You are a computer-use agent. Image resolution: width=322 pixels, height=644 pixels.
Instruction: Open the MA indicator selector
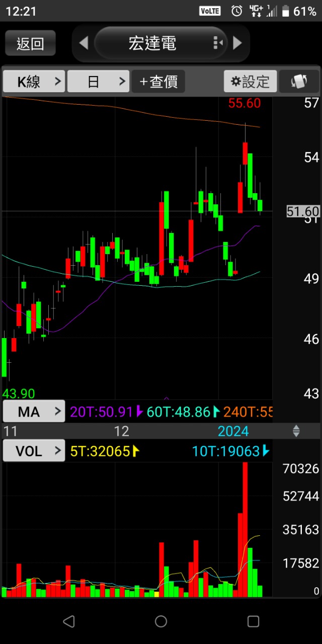point(34,412)
